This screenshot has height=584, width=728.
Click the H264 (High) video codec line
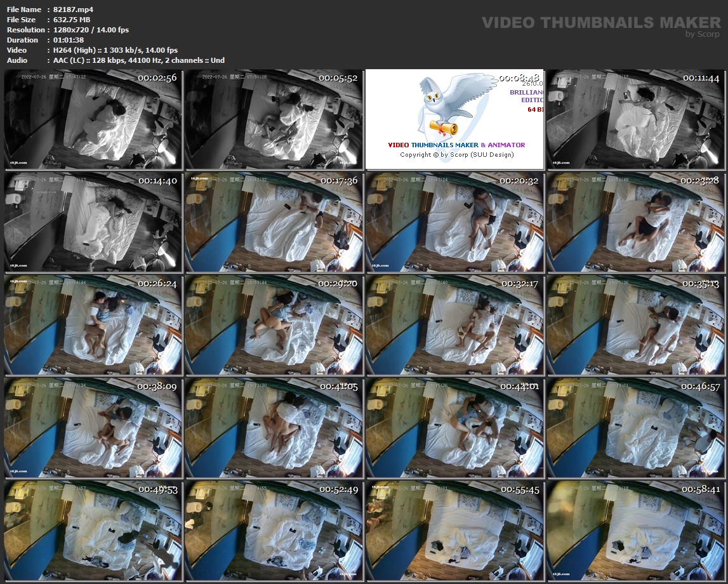[x=116, y=50]
